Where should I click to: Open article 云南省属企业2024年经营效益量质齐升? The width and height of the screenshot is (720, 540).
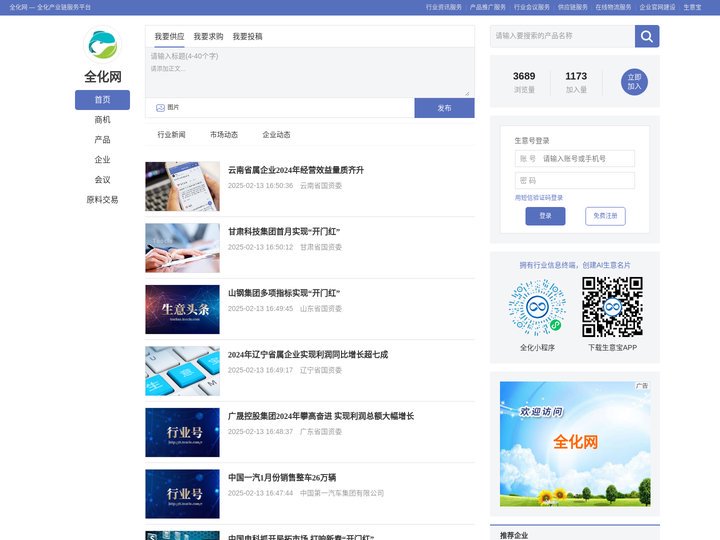click(296, 170)
